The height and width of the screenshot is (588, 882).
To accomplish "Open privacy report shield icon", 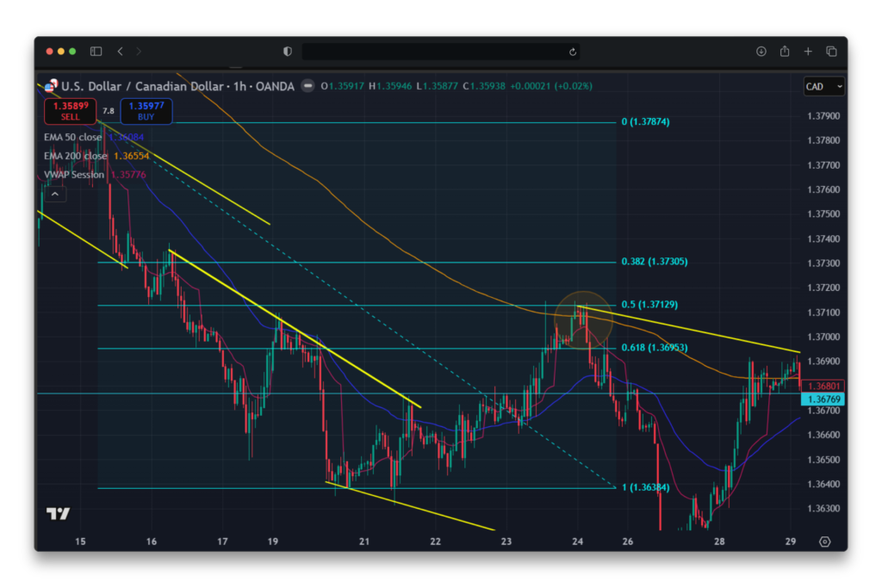I will click(288, 51).
